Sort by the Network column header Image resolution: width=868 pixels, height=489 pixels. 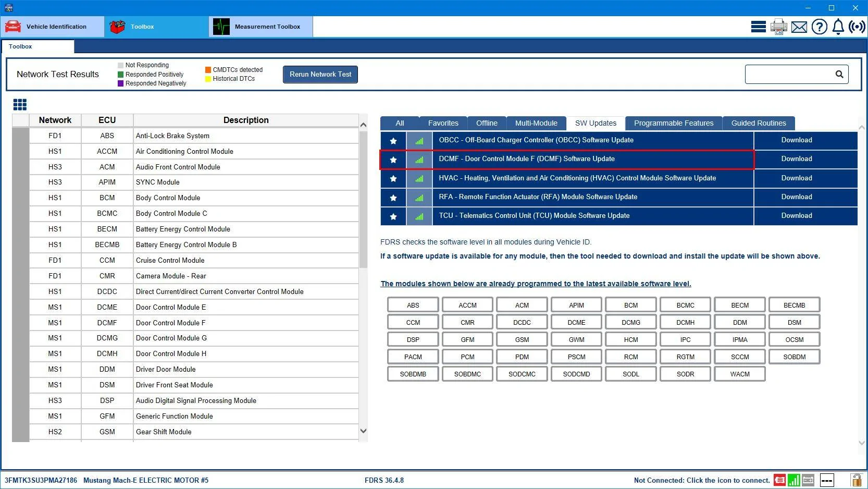(x=55, y=120)
